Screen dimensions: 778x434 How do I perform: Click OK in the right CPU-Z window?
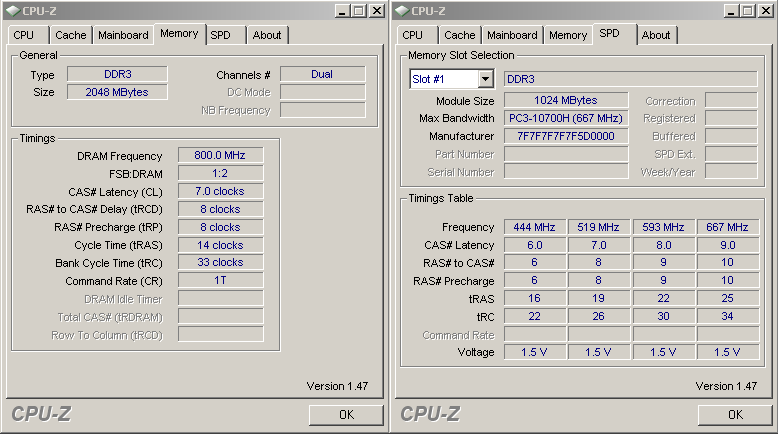(735, 415)
